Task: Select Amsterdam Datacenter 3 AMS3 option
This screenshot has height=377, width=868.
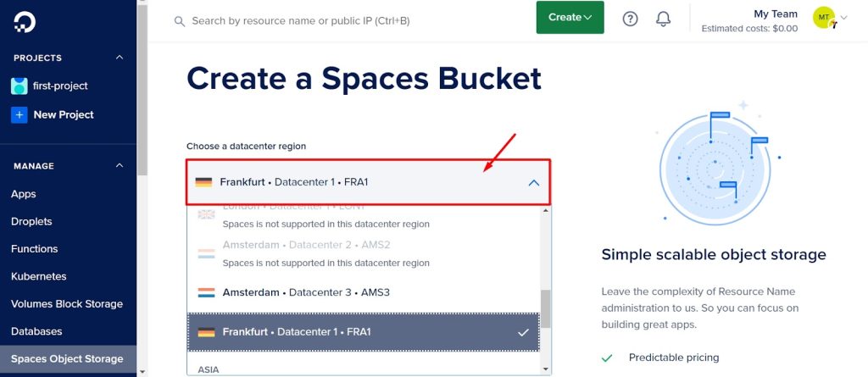Action: coord(363,292)
